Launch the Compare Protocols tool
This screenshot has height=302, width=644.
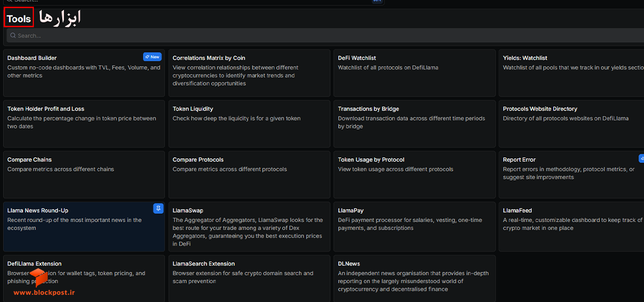[250, 175]
